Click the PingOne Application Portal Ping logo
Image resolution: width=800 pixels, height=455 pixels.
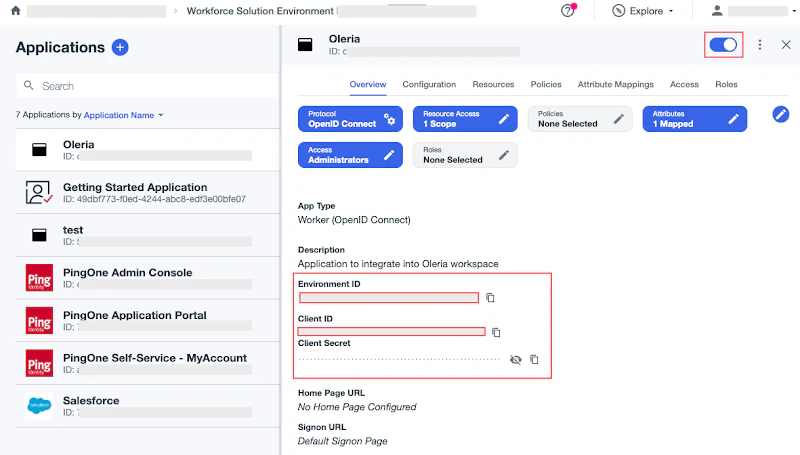click(39, 320)
